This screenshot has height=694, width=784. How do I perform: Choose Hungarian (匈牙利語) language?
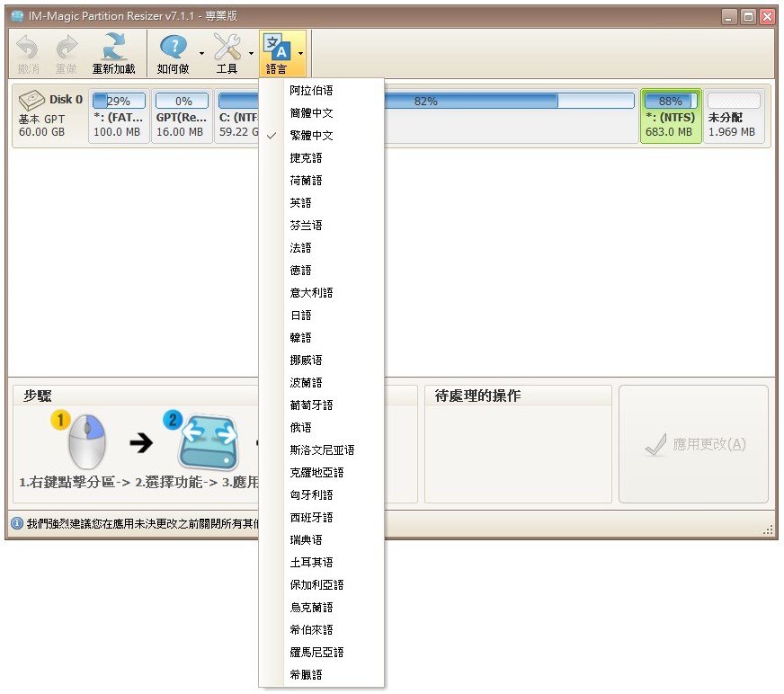(x=322, y=495)
